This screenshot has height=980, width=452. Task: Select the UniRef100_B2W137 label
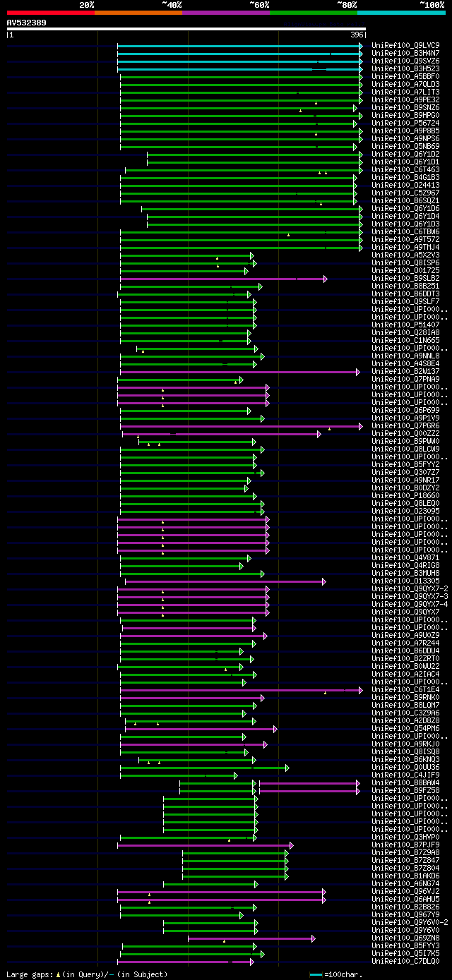pyautogui.click(x=405, y=371)
